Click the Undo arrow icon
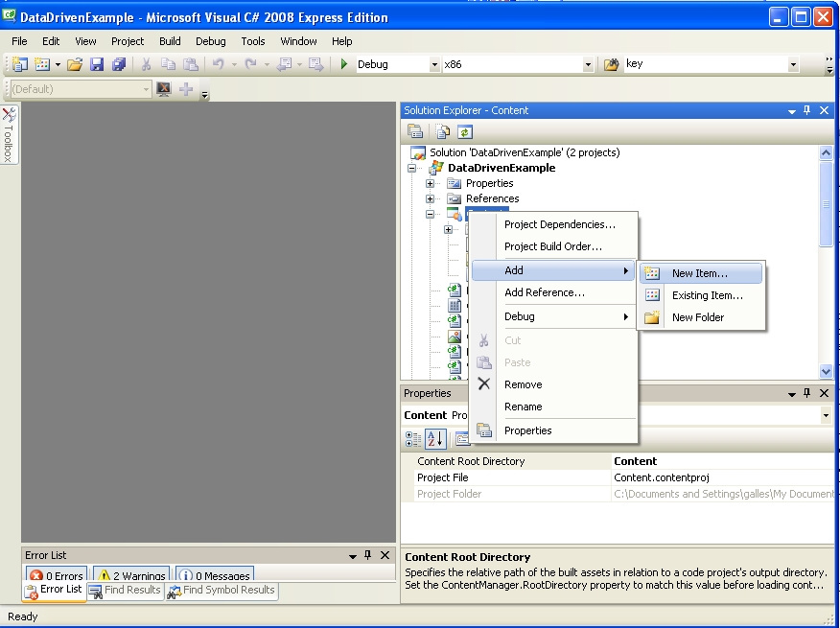 pyautogui.click(x=218, y=64)
